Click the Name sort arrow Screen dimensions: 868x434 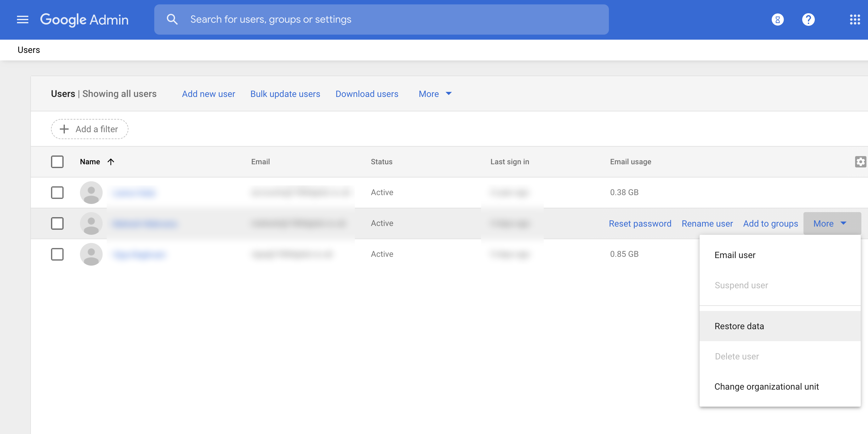click(111, 162)
